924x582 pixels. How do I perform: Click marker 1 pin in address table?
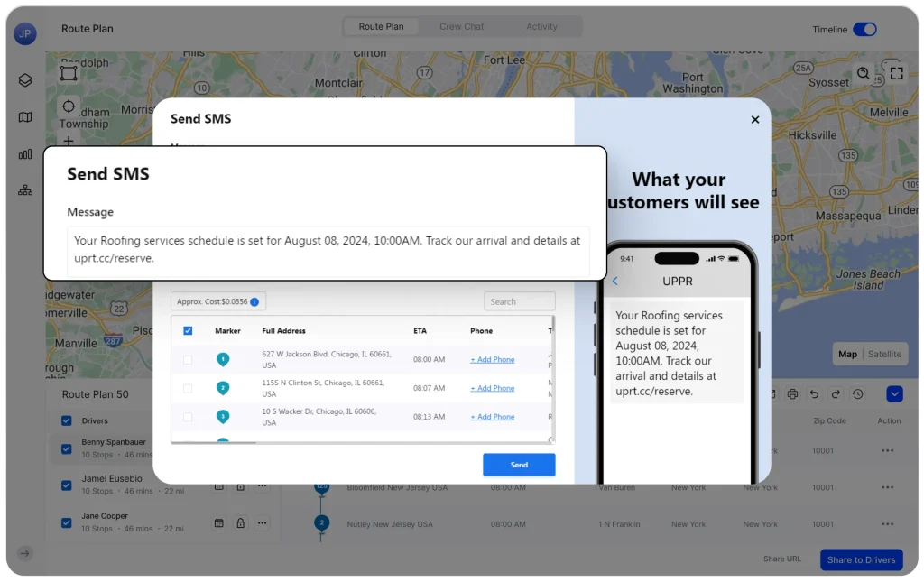point(223,359)
